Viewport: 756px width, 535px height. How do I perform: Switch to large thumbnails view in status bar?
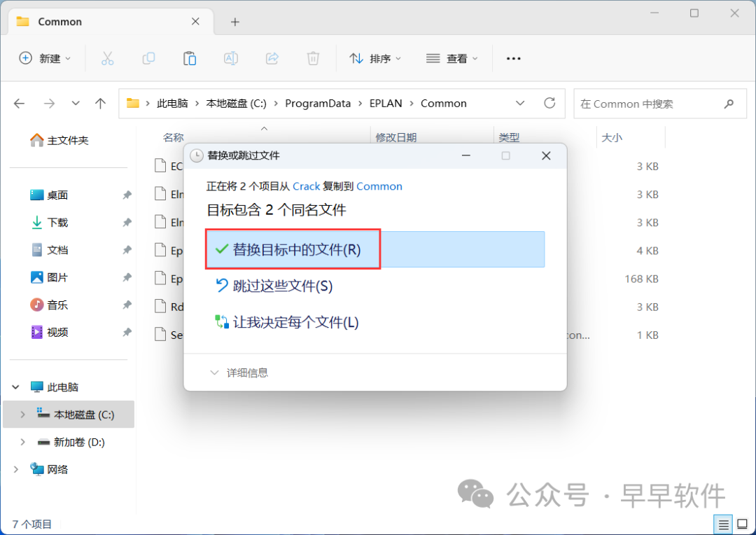click(741, 524)
